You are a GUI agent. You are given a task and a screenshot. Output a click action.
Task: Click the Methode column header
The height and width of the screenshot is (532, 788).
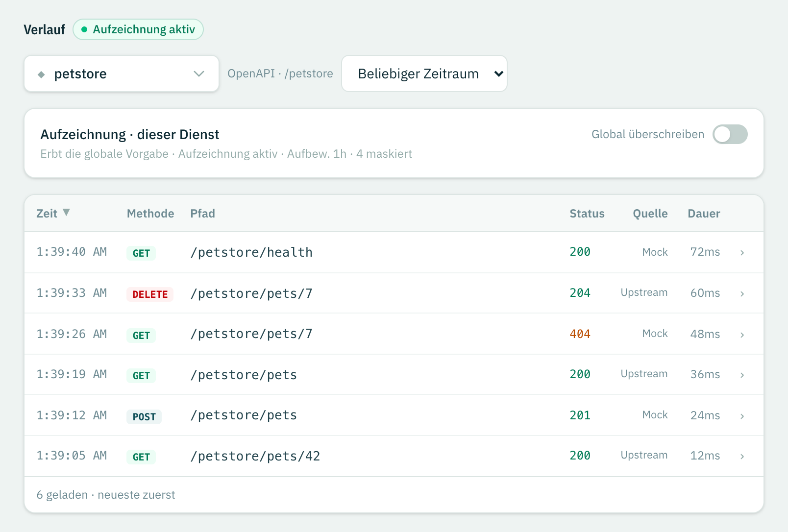point(150,214)
